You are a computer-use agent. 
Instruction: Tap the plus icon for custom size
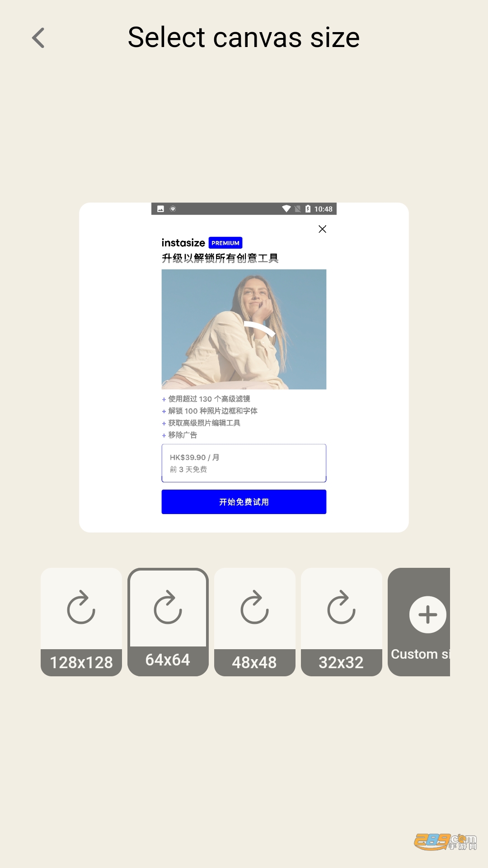pyautogui.click(x=427, y=615)
